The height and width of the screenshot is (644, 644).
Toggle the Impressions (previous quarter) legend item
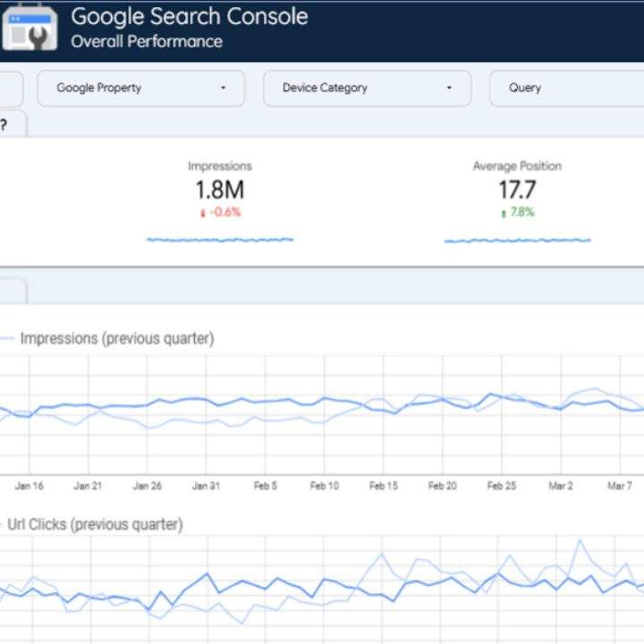coord(107,338)
